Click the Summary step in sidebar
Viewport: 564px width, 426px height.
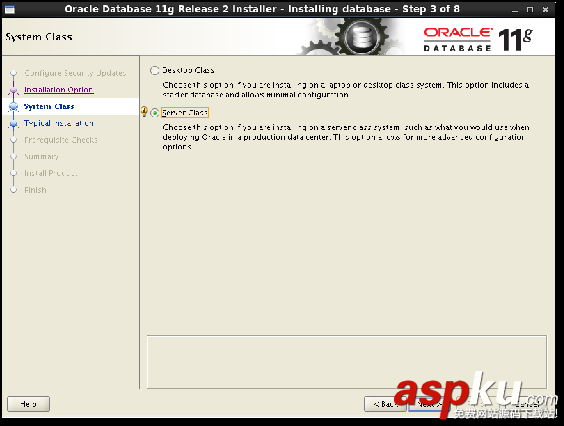pos(41,157)
